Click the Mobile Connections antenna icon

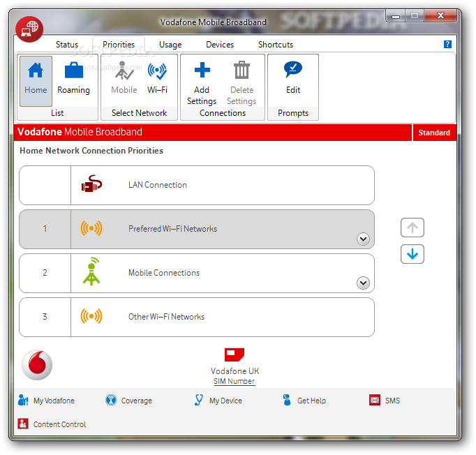point(91,271)
